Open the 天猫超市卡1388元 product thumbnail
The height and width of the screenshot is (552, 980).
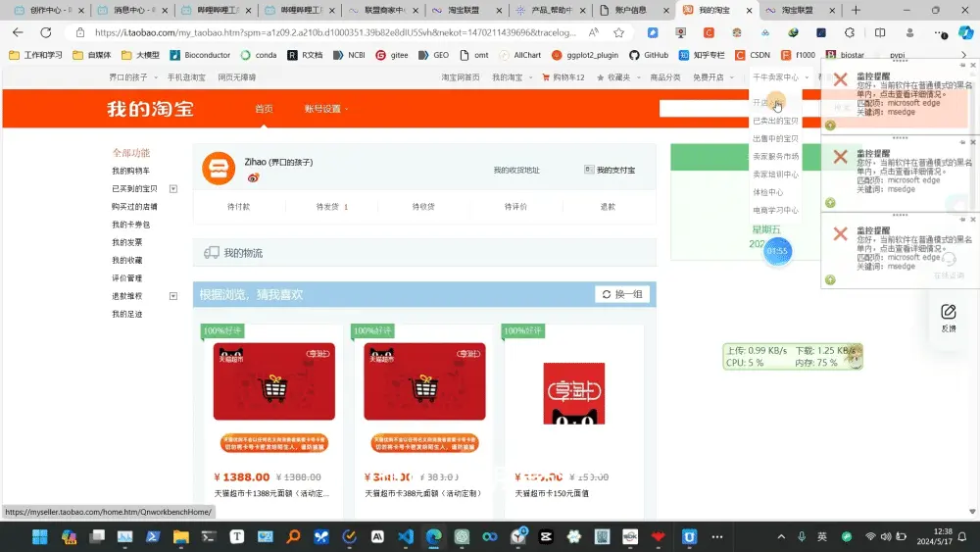click(x=273, y=381)
